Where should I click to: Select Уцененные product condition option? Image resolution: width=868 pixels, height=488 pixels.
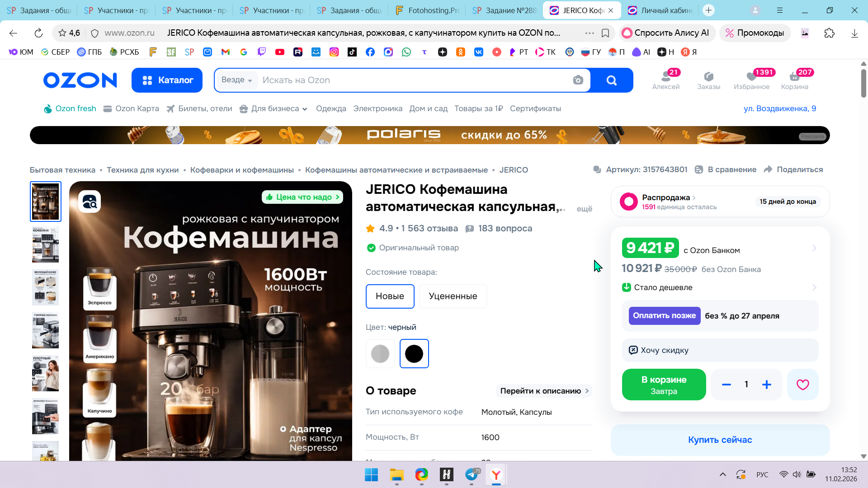(453, 296)
